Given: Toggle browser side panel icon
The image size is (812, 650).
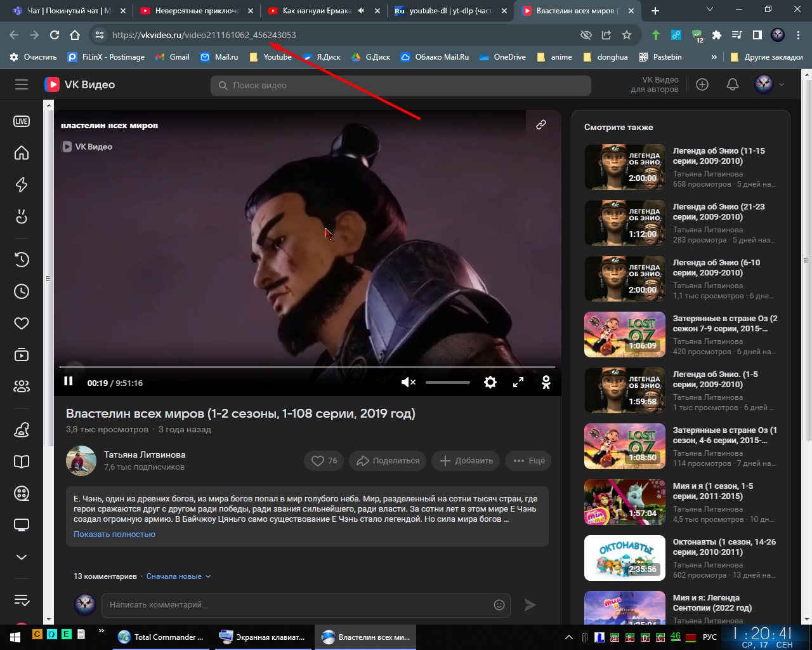Looking at the screenshot, I should (757, 35).
